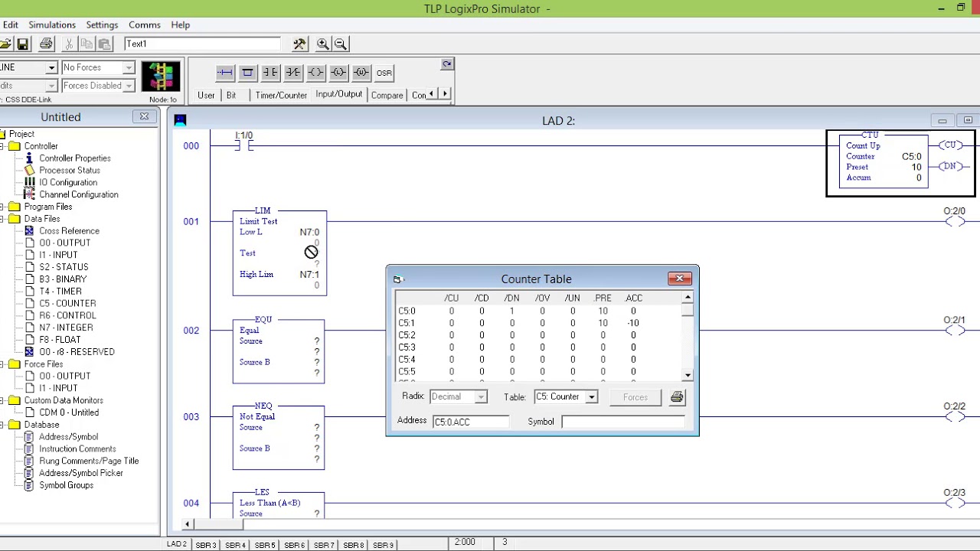The image size is (980, 551).
Task: Insert an Output Latch coil
Action: point(338,73)
